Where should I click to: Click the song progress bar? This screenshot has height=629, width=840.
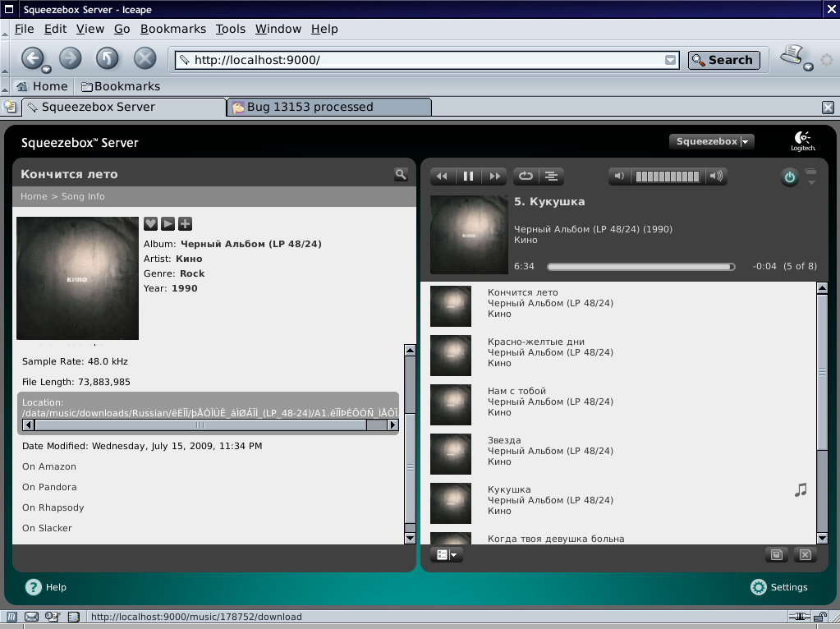click(640, 267)
